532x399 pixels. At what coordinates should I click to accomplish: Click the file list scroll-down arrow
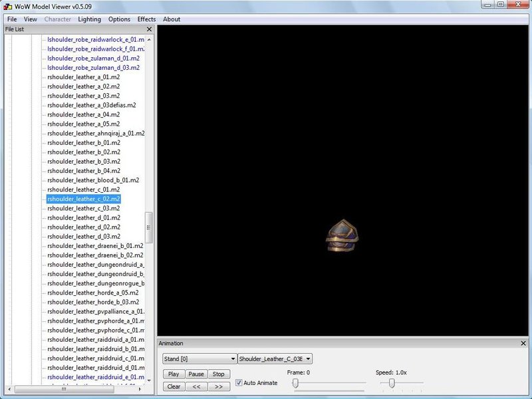(x=149, y=380)
